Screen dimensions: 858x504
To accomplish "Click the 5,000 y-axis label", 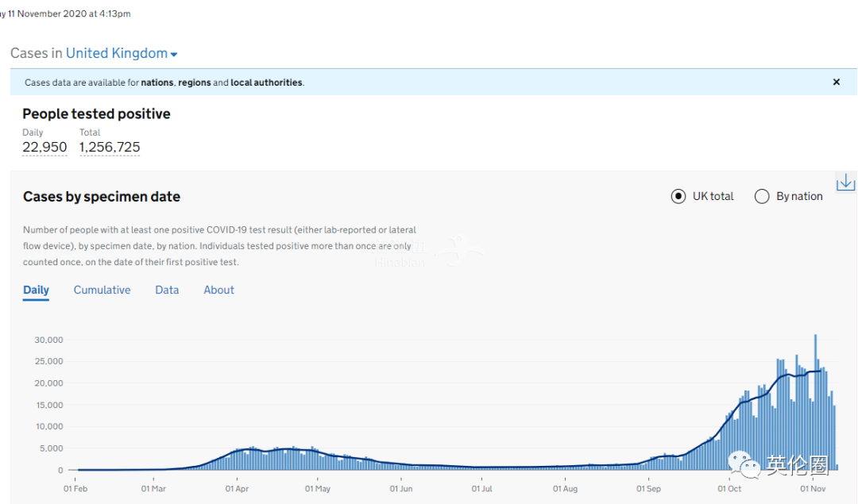I will pyautogui.click(x=51, y=448).
